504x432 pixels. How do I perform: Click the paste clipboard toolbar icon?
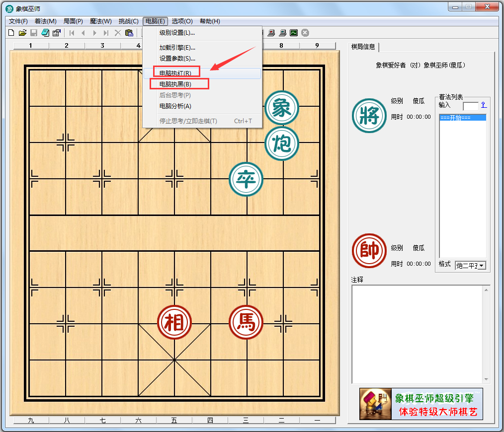click(129, 33)
